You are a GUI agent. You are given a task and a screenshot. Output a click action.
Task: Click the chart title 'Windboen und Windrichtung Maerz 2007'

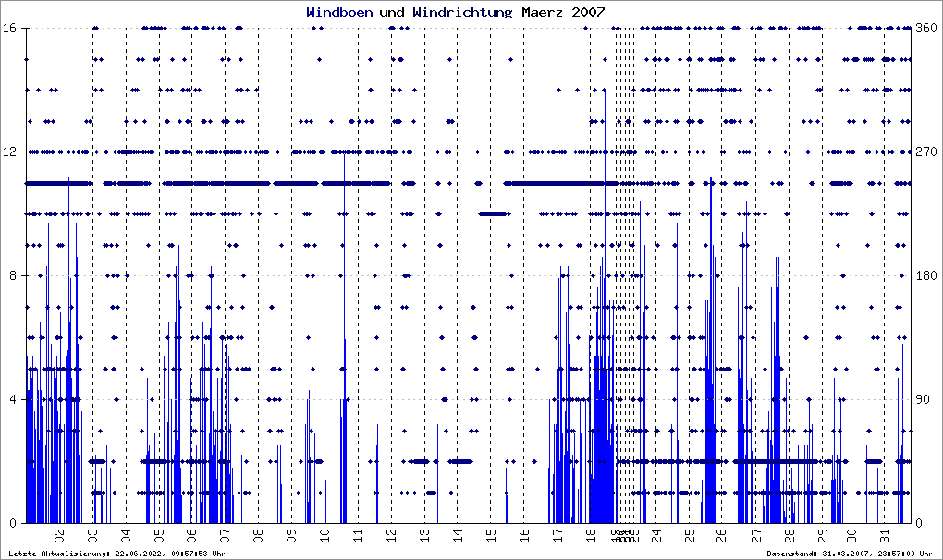(455, 12)
